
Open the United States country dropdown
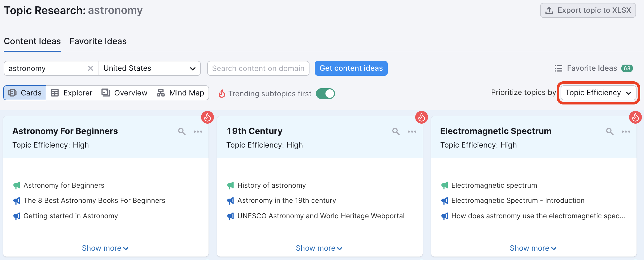150,68
